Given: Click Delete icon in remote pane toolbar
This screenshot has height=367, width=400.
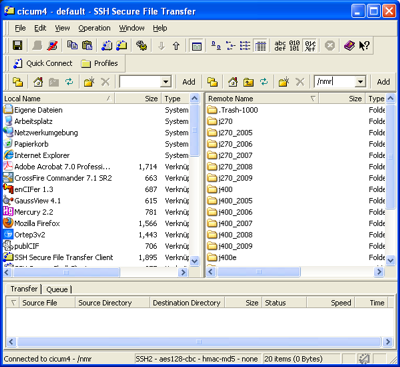Looking at the screenshot, I should coord(300,82).
